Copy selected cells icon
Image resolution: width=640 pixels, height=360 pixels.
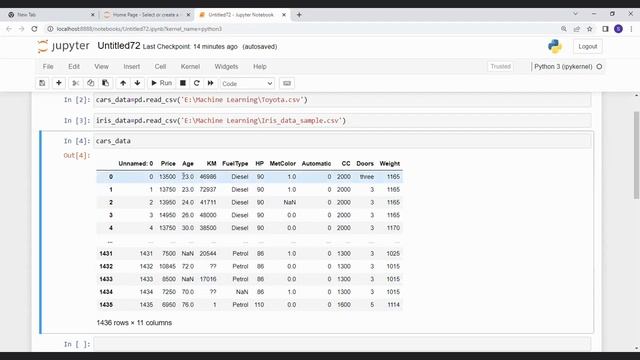(x=90, y=83)
